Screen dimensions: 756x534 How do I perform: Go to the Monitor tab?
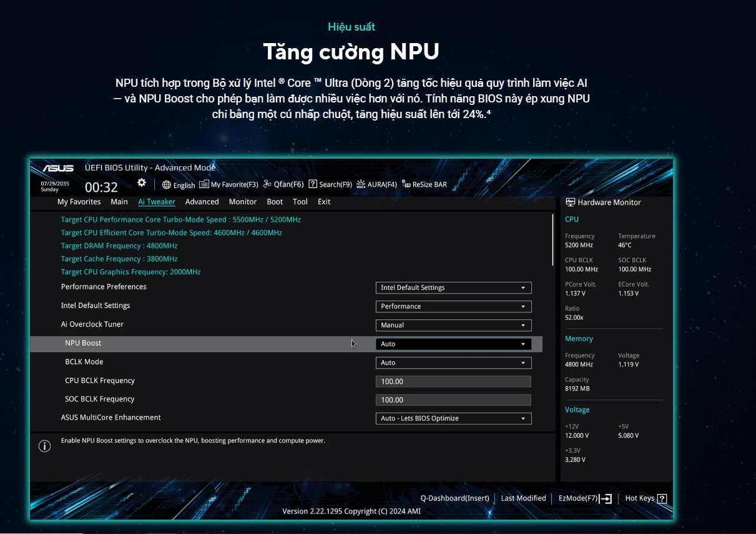[x=243, y=202]
